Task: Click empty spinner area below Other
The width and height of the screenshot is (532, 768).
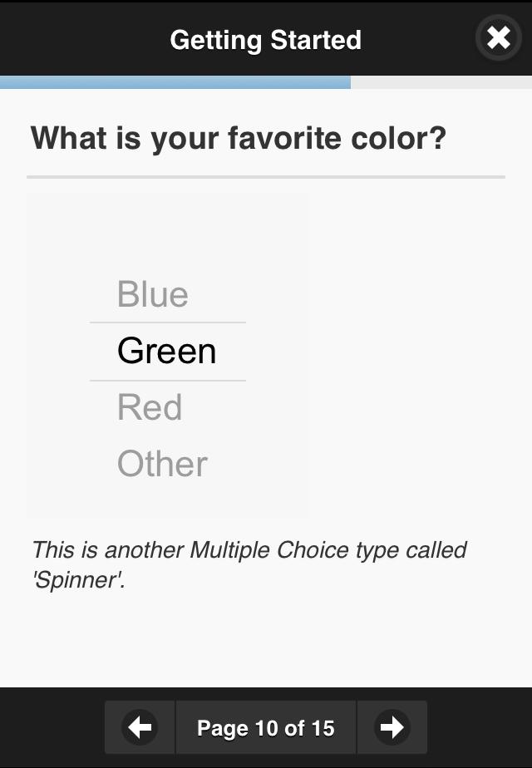Action: [x=168, y=500]
